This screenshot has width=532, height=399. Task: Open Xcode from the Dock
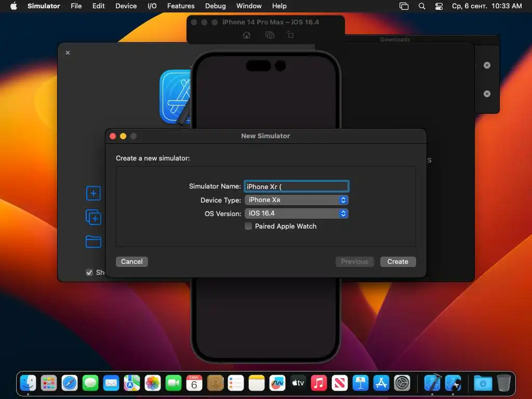point(433,383)
